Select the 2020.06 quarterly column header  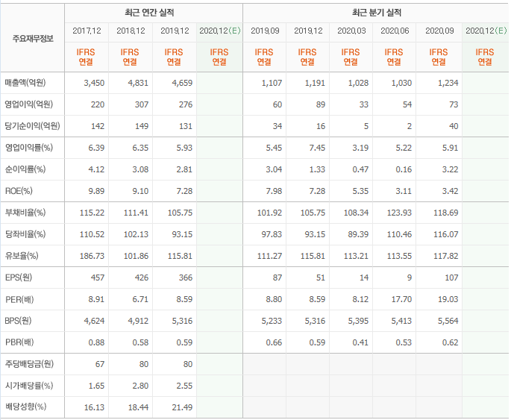(x=395, y=31)
